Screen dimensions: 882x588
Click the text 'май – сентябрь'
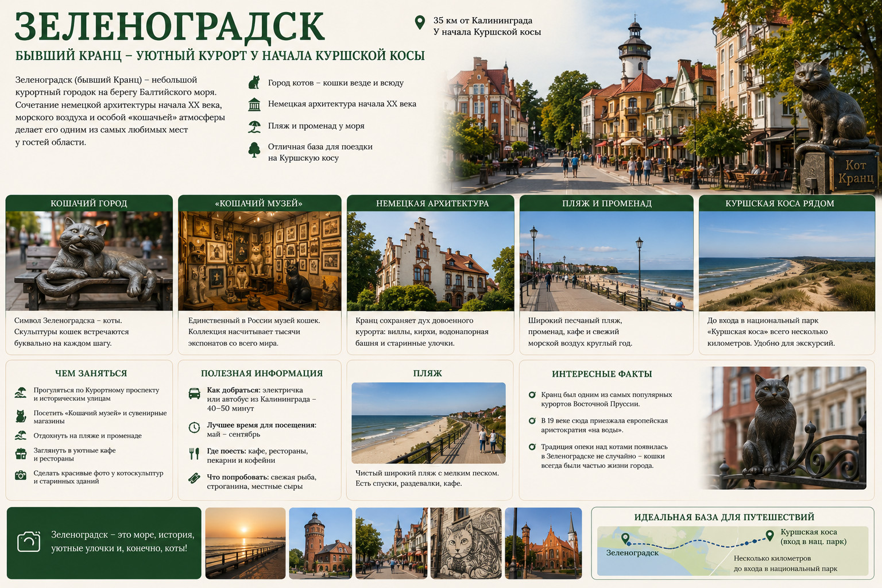point(234,435)
